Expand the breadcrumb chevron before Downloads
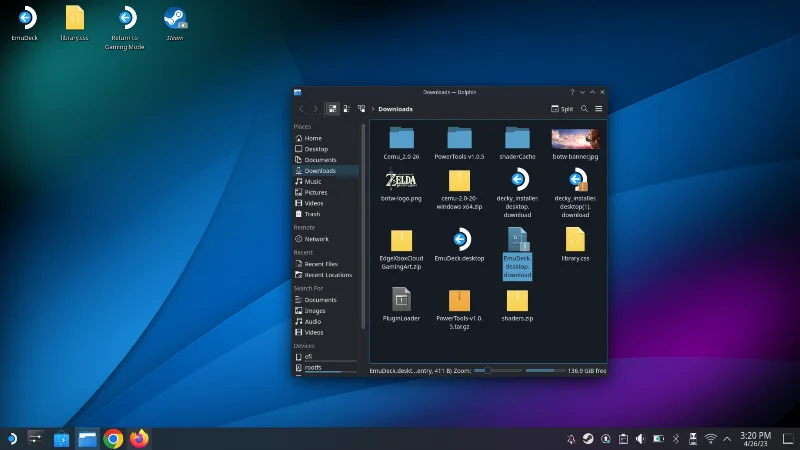Screen dimensions: 800x450 tap(373, 109)
